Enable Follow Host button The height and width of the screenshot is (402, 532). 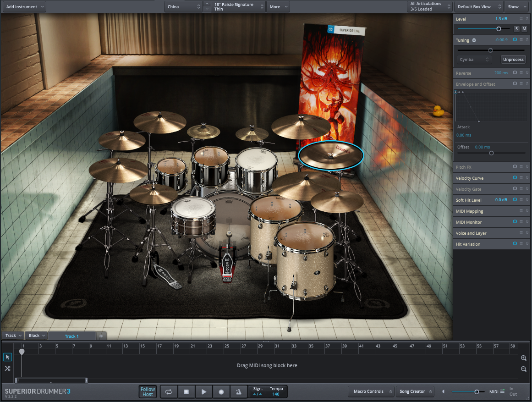(148, 392)
